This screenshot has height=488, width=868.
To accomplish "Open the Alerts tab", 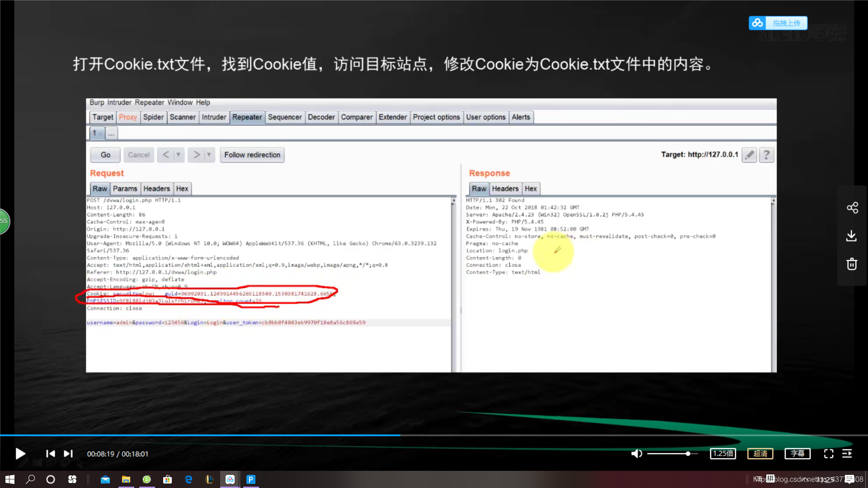I will pos(521,117).
